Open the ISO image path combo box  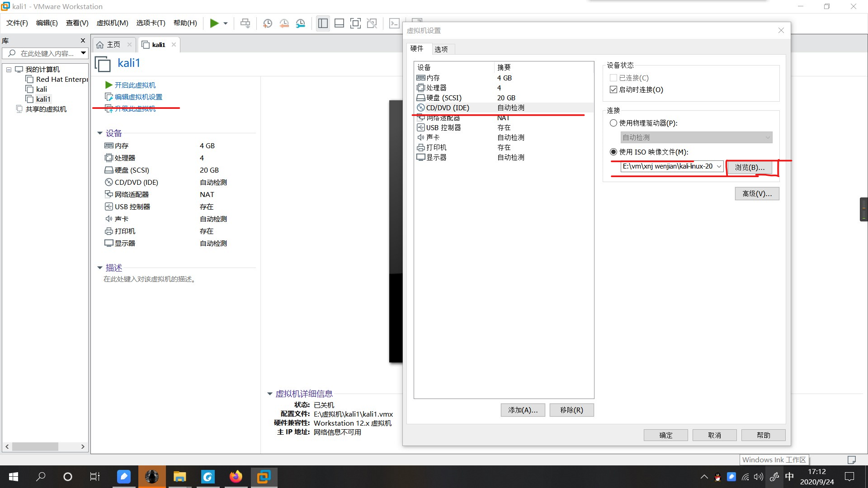click(x=672, y=166)
